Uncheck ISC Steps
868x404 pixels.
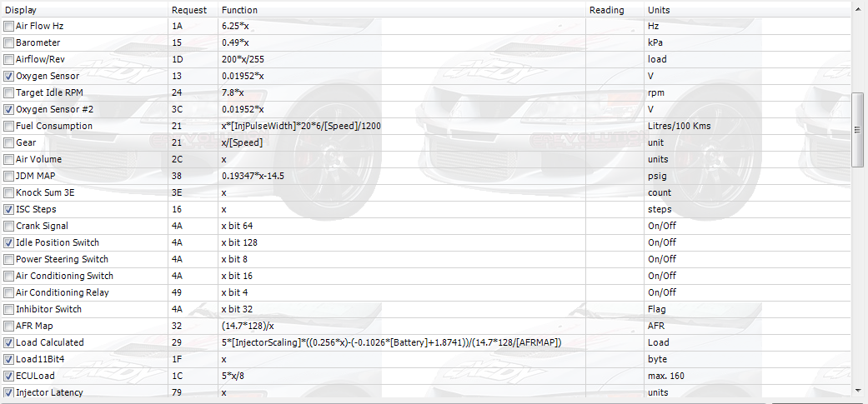pos(9,209)
